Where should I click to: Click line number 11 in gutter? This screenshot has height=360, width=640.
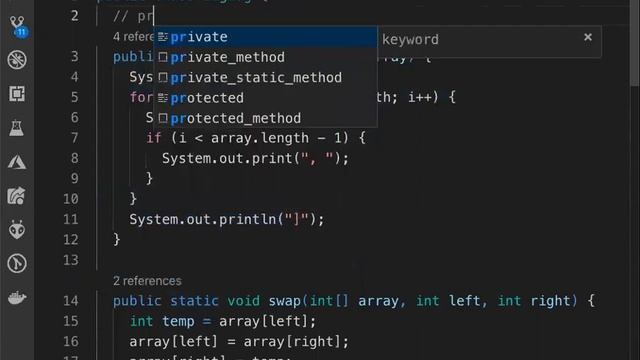(x=71, y=219)
